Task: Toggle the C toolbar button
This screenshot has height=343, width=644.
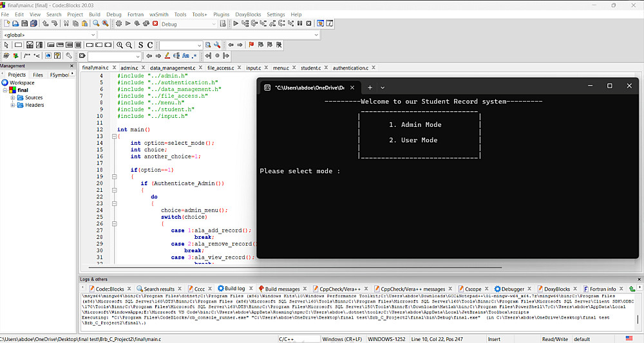Action: click(150, 45)
